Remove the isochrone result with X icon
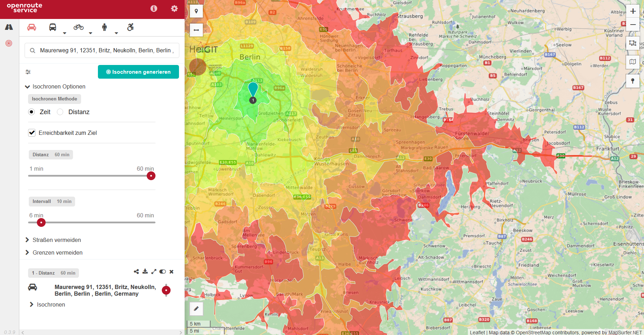This screenshot has height=335, width=644. tap(172, 271)
